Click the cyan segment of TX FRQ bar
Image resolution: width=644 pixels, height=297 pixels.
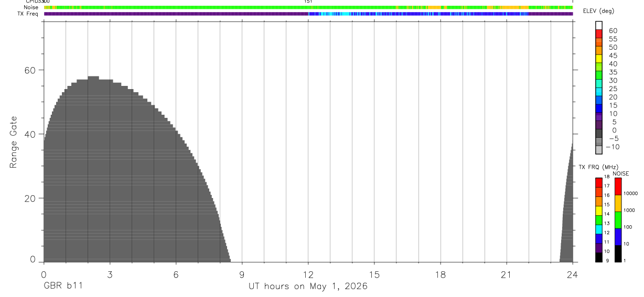599,229
